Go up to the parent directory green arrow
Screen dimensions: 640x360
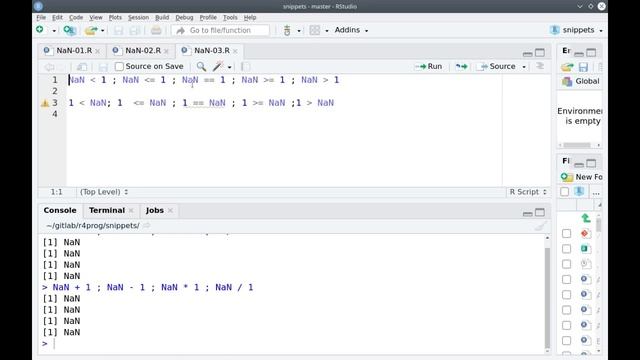tap(586, 218)
